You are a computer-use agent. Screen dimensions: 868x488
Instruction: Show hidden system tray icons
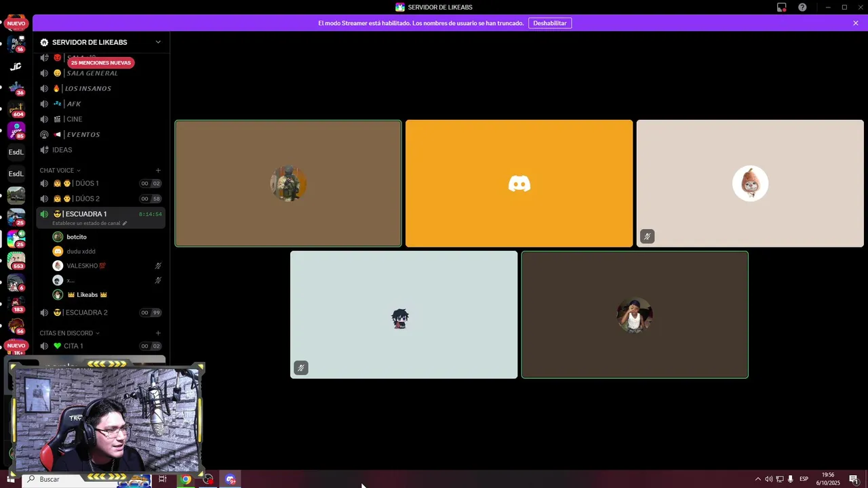[x=758, y=479]
